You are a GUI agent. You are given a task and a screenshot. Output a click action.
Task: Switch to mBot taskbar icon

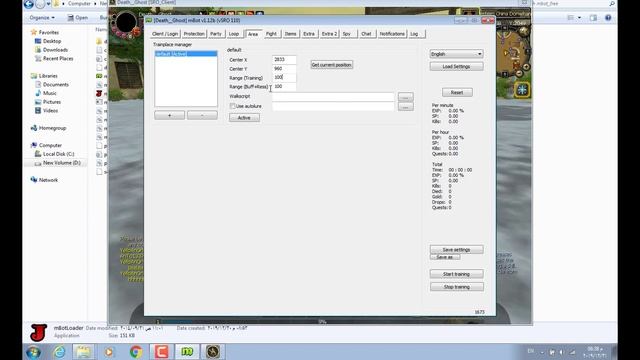(x=187, y=352)
